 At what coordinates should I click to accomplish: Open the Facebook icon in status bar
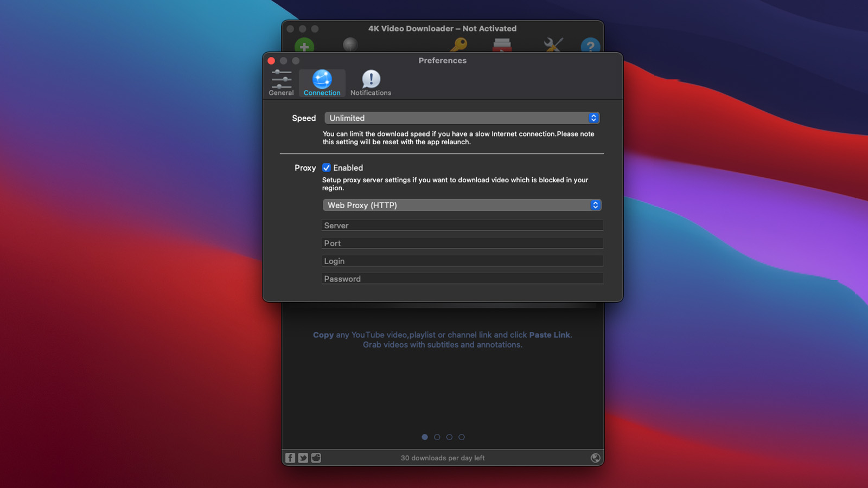290,458
